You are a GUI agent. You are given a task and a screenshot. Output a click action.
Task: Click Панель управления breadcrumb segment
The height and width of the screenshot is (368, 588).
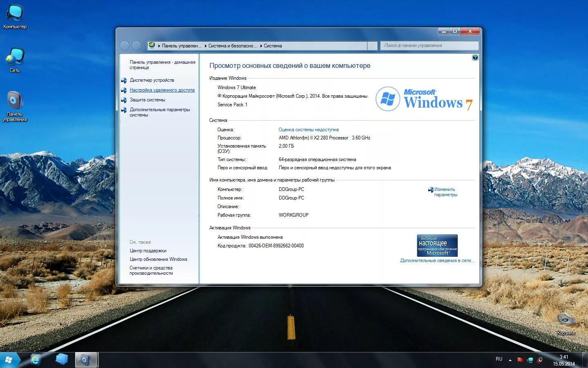(x=182, y=46)
